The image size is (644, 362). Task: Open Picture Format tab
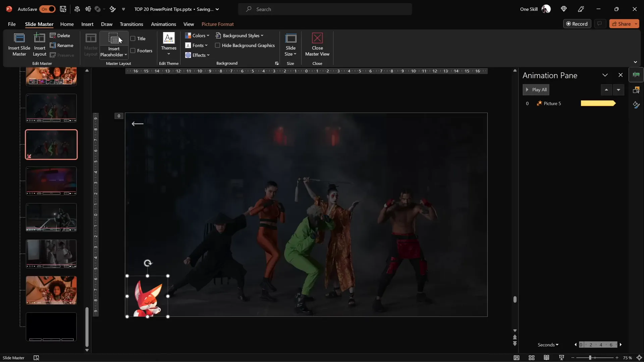pos(218,24)
